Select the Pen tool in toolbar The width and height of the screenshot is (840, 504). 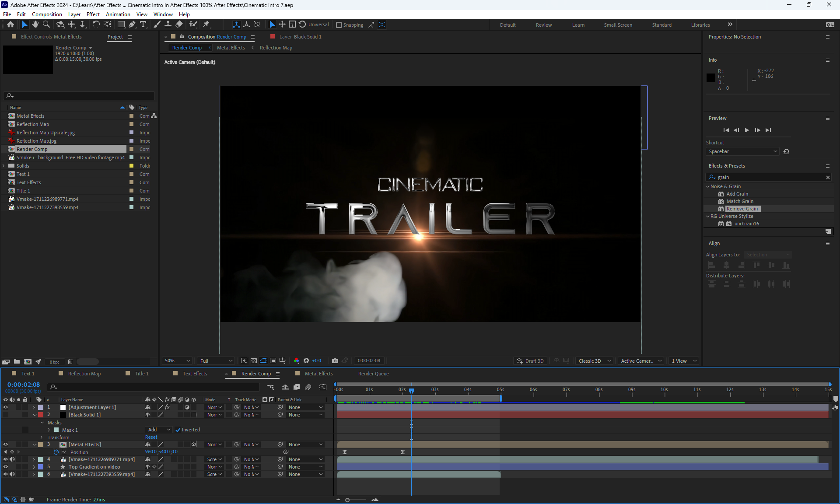[x=132, y=24]
